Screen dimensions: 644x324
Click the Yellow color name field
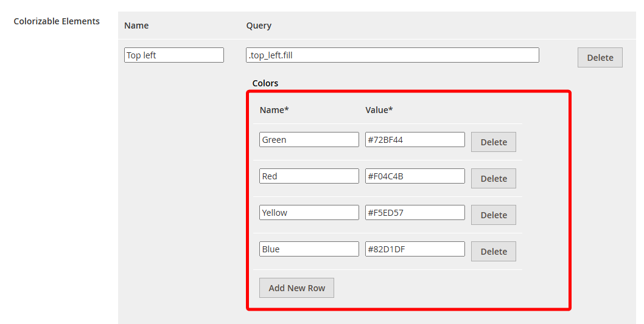309,213
